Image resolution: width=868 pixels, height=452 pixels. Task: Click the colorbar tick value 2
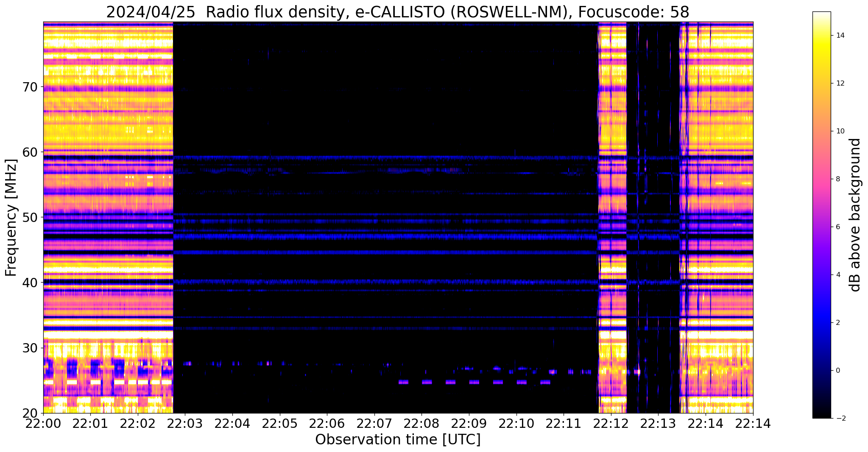(838, 323)
